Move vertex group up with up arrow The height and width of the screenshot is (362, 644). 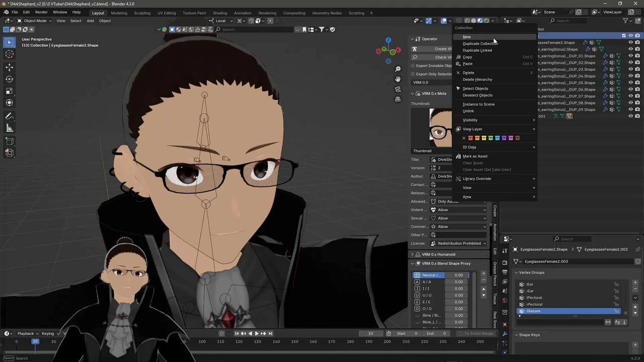[x=635, y=307]
